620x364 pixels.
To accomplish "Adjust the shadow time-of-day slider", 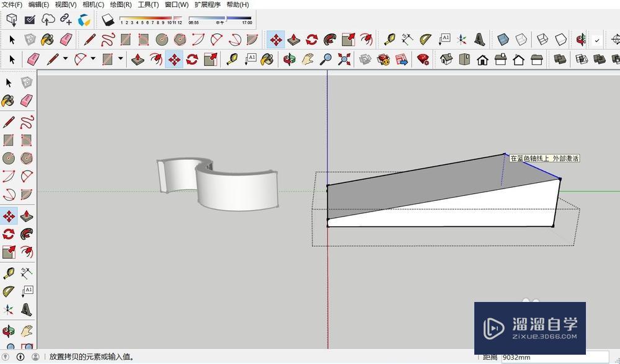I will tap(220, 20).
